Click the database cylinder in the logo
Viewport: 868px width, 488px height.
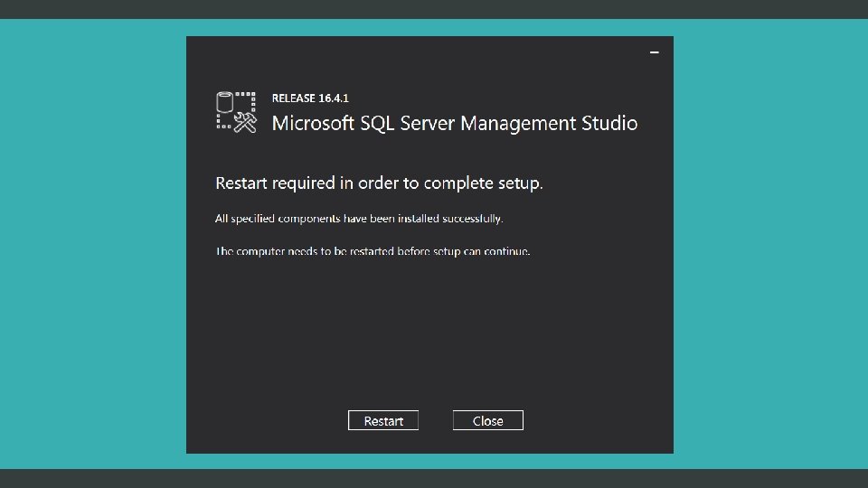pos(226,102)
